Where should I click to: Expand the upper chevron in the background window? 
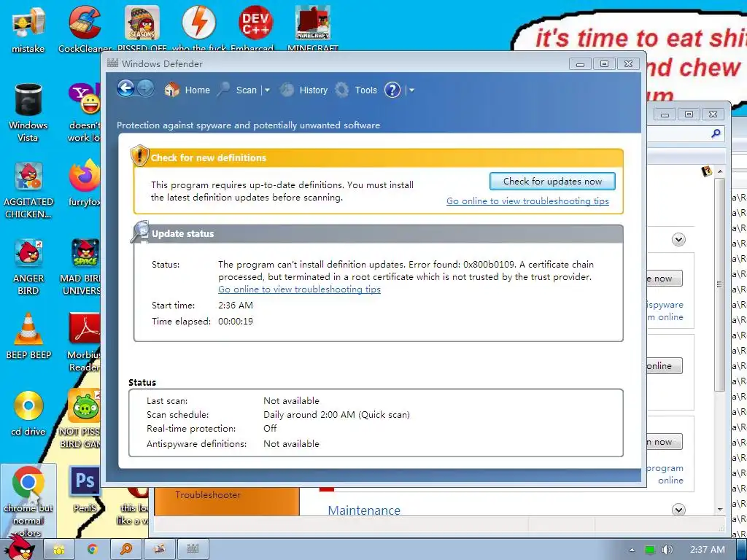[x=679, y=239]
